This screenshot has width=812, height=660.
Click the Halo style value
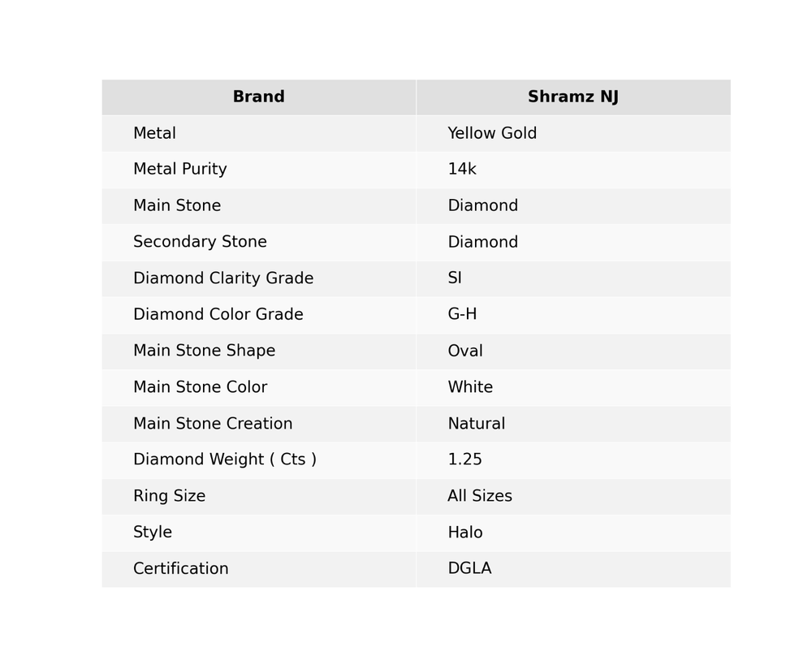point(465,533)
